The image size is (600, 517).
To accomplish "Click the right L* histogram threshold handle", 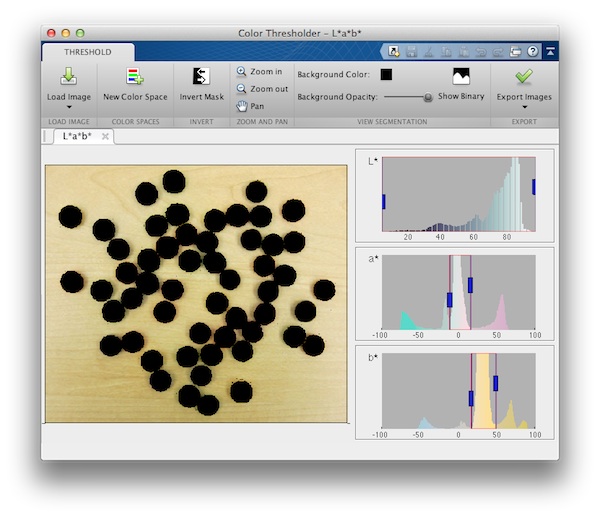I will (534, 187).
